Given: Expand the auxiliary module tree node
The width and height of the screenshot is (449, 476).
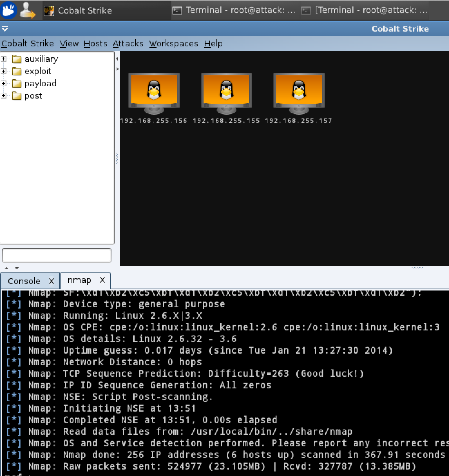Looking at the screenshot, I should 4,59.
